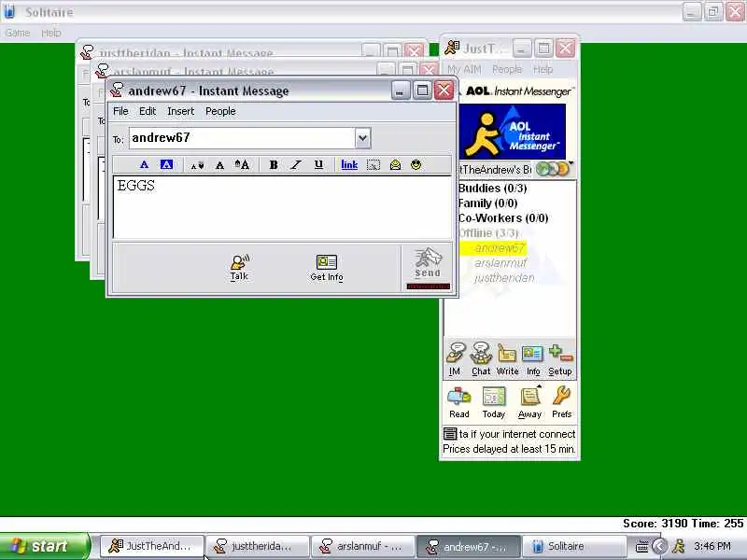Expand the Co-Workers (0/0) group

[x=503, y=218]
